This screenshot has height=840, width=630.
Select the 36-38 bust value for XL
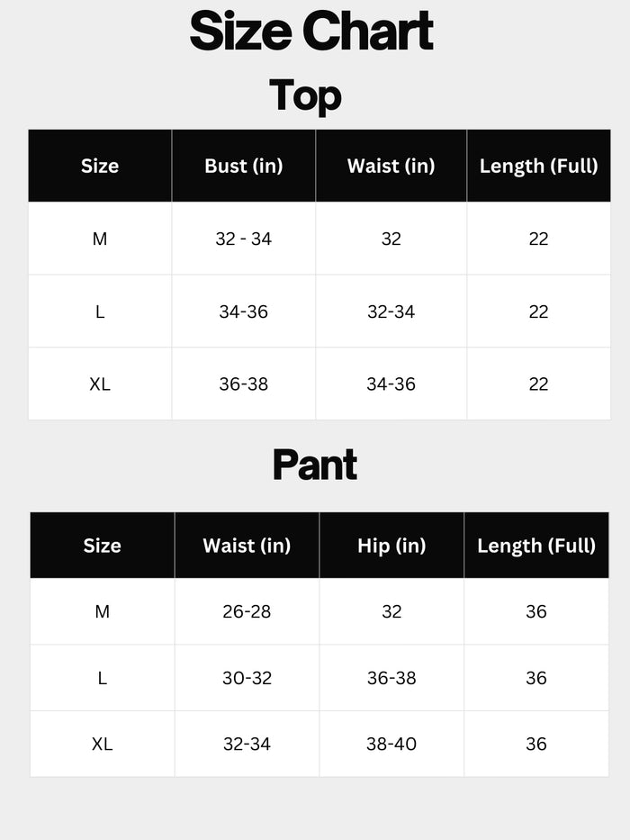[243, 384]
